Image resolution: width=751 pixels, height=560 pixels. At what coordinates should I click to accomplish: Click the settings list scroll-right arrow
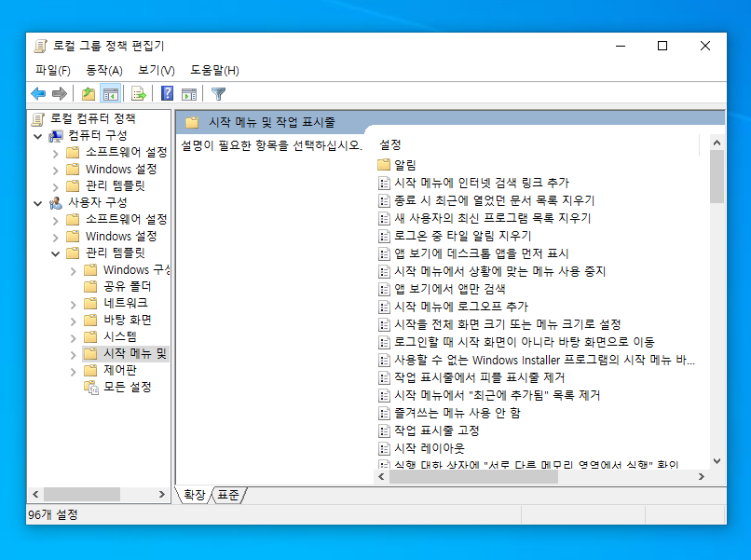[702, 477]
